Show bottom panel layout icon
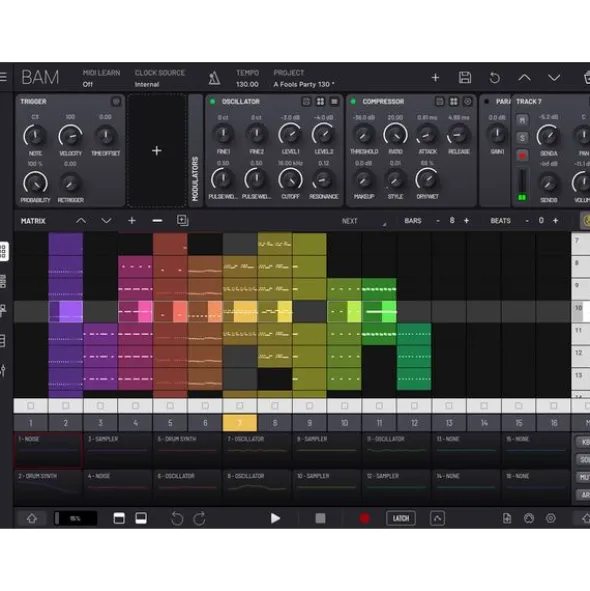 pos(141,519)
